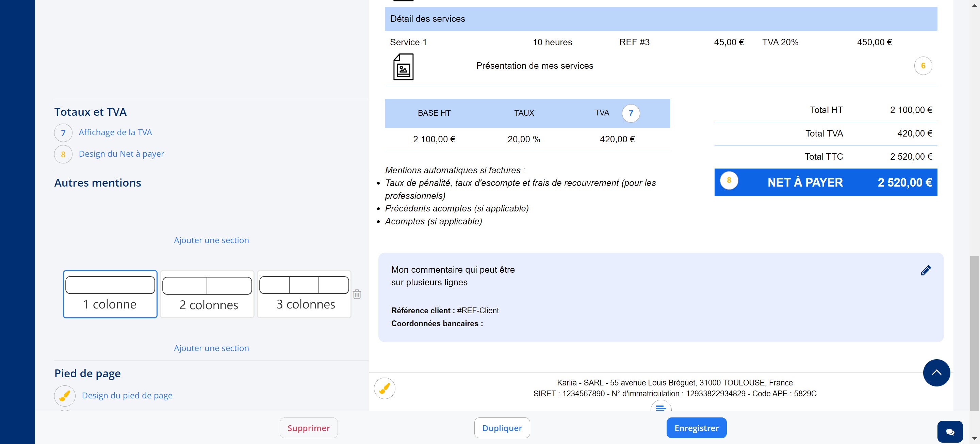
Task: Click the Supprimer button
Action: click(x=309, y=428)
